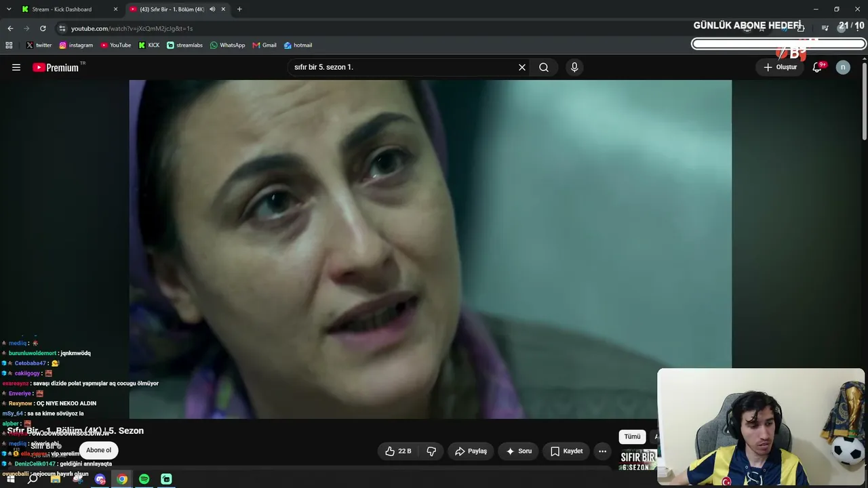Open Streamlabs from the taskbar
The width and height of the screenshot is (868, 488).
166,479
